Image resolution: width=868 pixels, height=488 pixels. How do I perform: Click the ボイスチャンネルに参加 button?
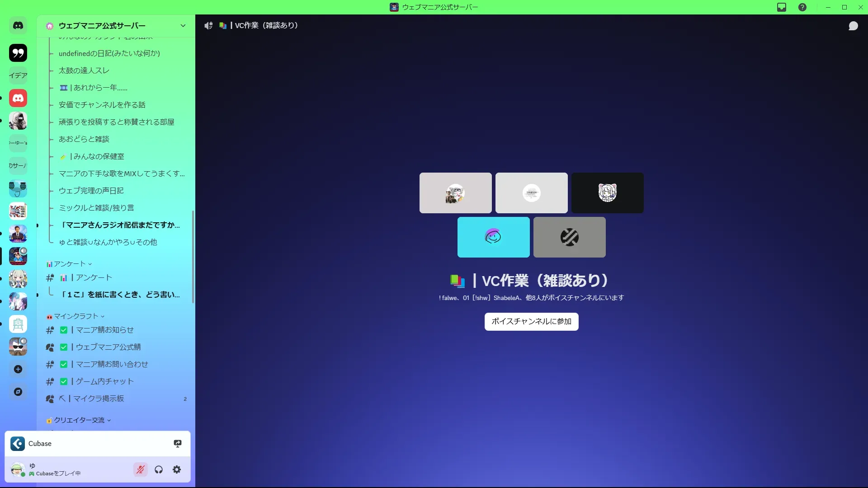click(531, 321)
